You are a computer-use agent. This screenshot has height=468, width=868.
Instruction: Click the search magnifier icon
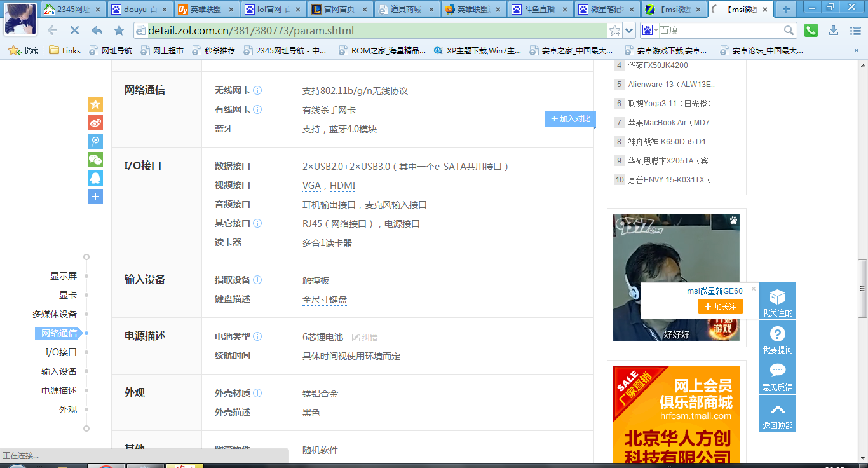789,31
